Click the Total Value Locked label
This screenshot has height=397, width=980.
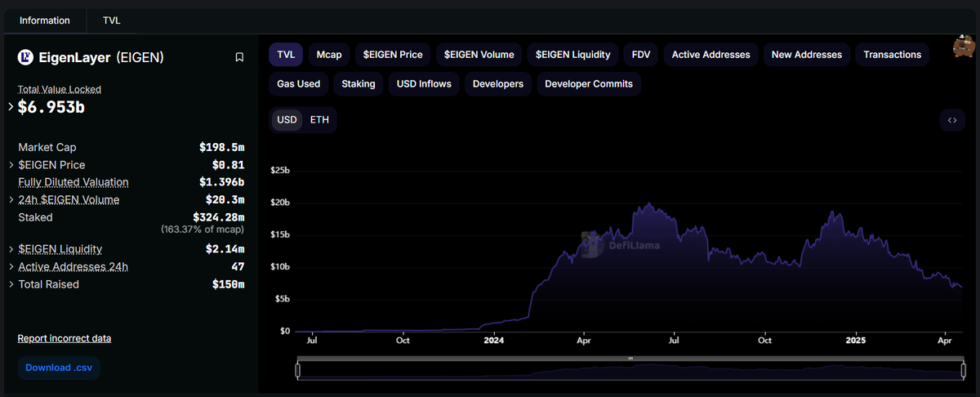pyautogui.click(x=60, y=89)
